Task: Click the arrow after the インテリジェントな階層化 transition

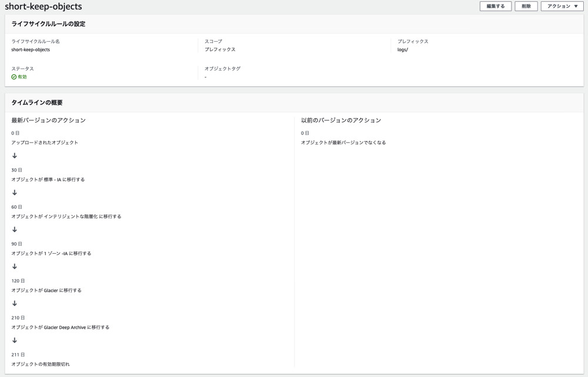Action: [x=15, y=230]
